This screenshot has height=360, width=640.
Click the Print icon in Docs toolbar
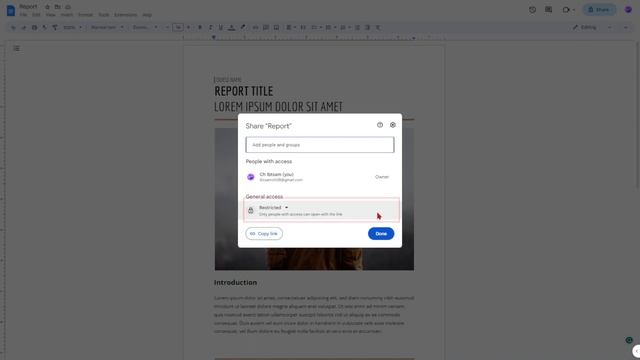[x=34, y=27]
